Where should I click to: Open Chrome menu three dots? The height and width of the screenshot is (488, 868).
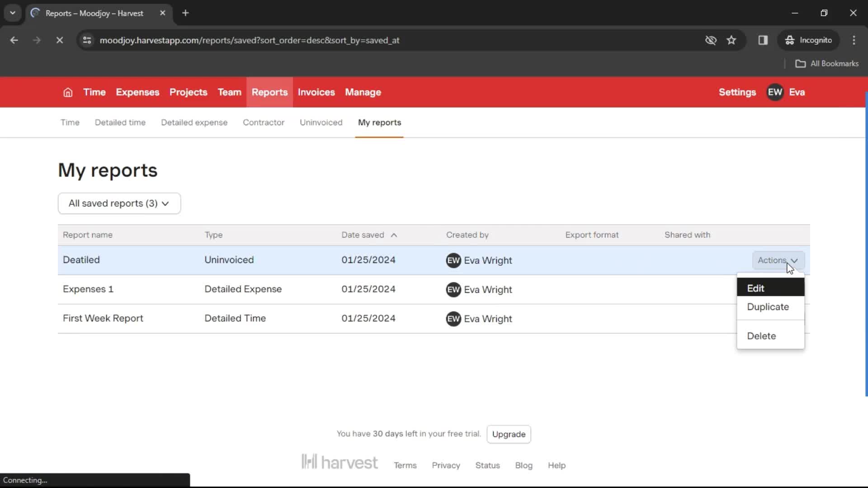[854, 40]
